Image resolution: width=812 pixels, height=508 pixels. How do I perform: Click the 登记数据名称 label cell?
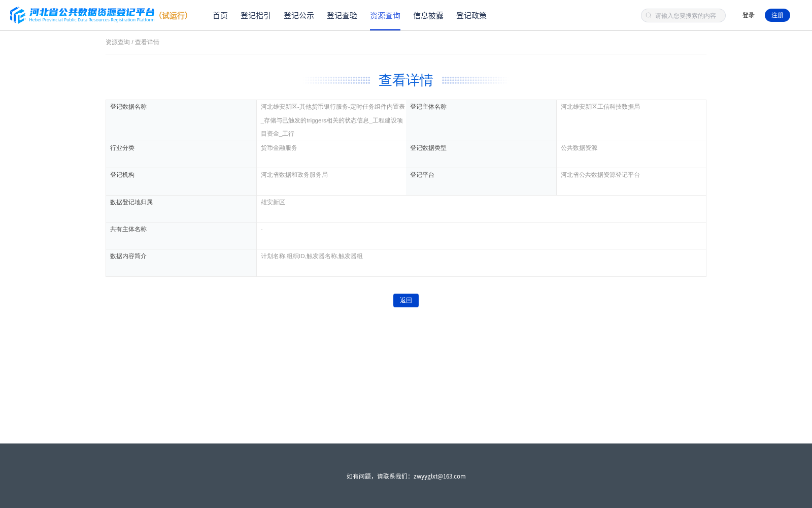click(181, 120)
